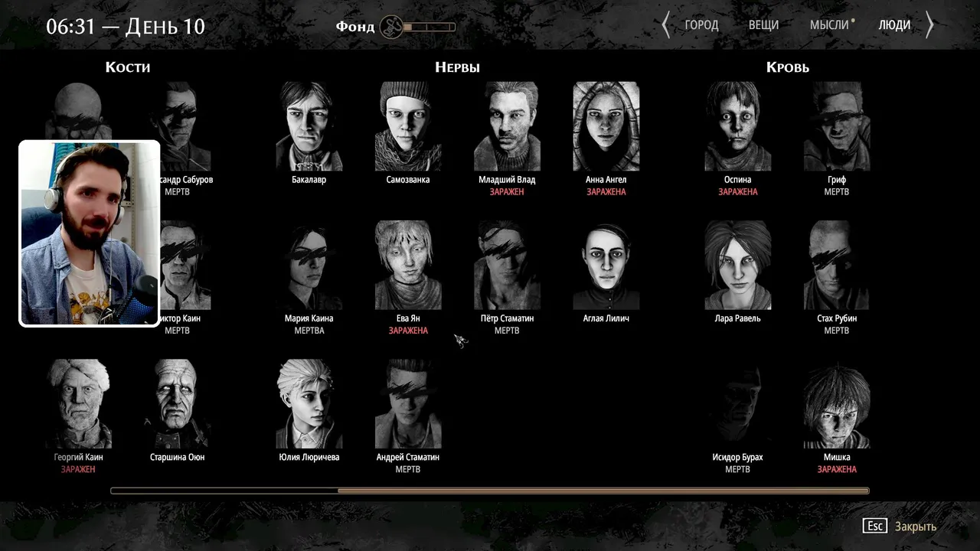
Task: Select Лара Равель portrait
Action: click(x=738, y=265)
